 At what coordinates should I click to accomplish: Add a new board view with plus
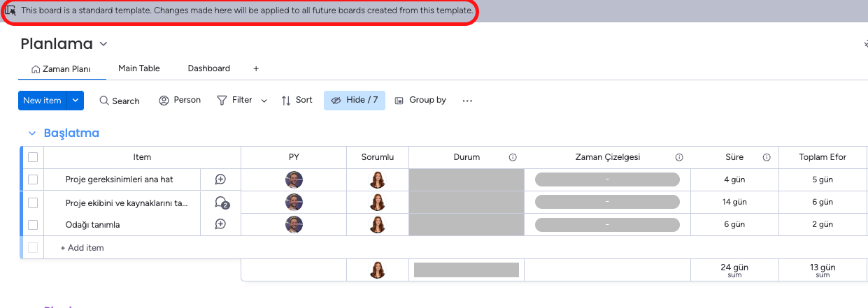[256, 68]
